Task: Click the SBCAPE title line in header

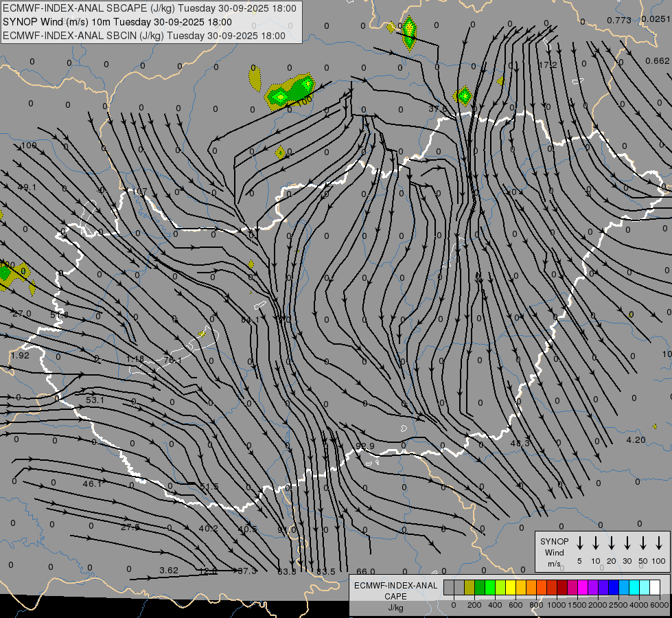Action: tap(150, 8)
